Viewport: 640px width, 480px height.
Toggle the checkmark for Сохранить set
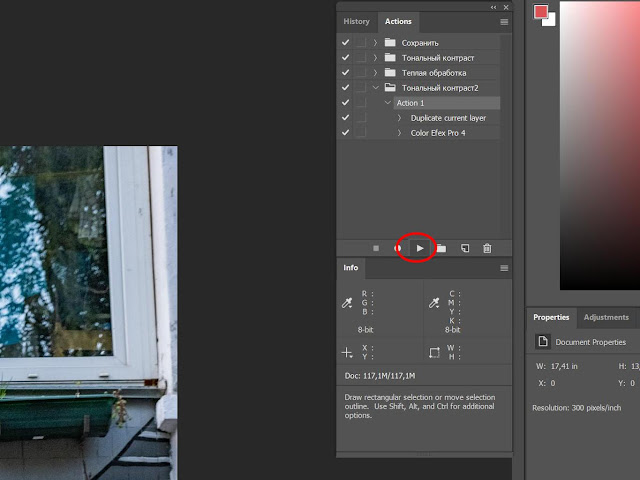coord(345,42)
